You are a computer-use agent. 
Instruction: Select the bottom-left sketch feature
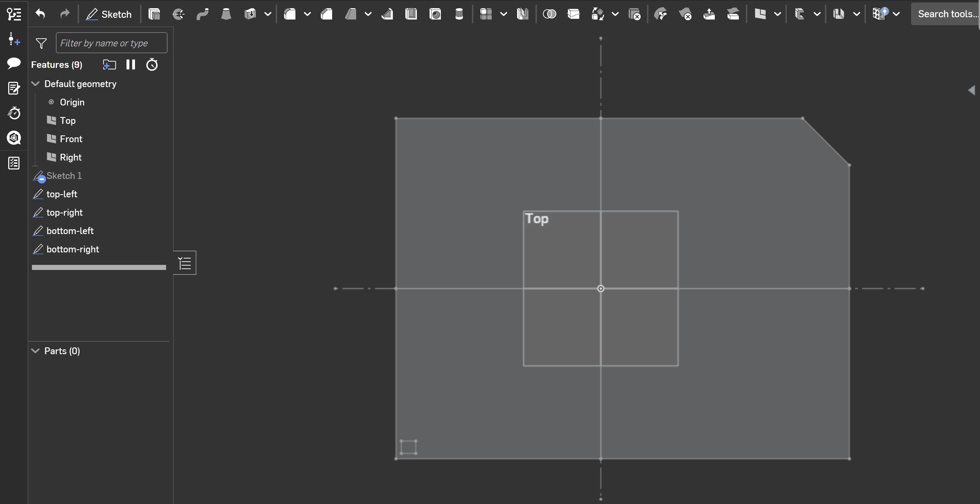point(70,231)
